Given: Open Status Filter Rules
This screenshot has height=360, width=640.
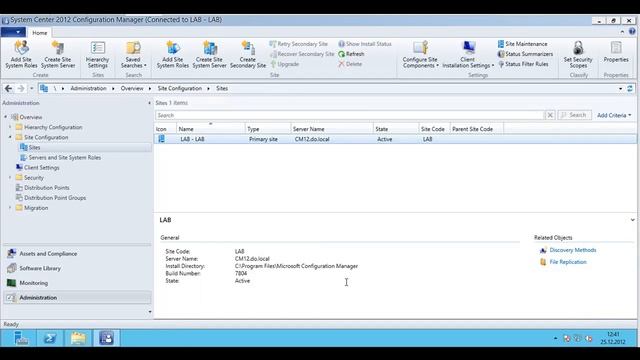Looking at the screenshot, I should click(523, 64).
